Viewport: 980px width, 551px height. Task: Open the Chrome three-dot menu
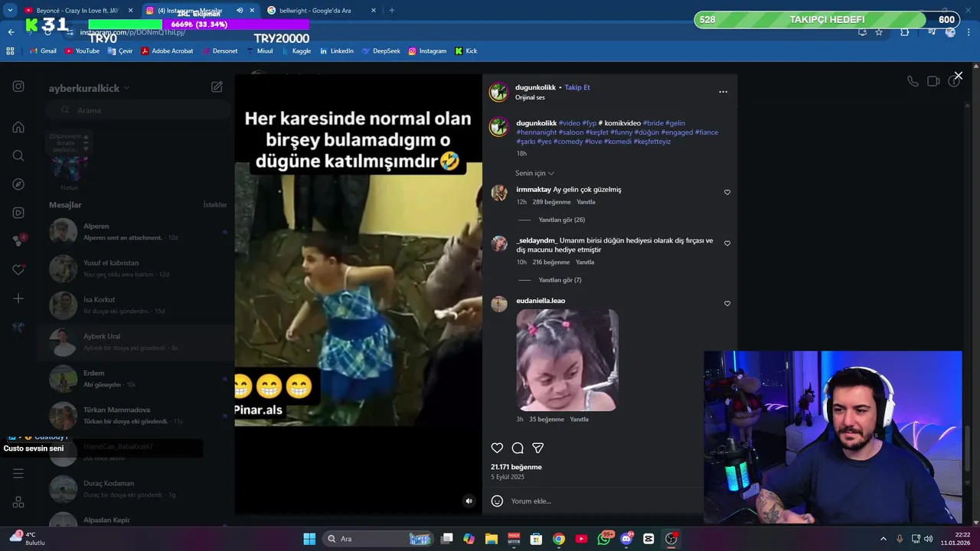[x=969, y=32]
